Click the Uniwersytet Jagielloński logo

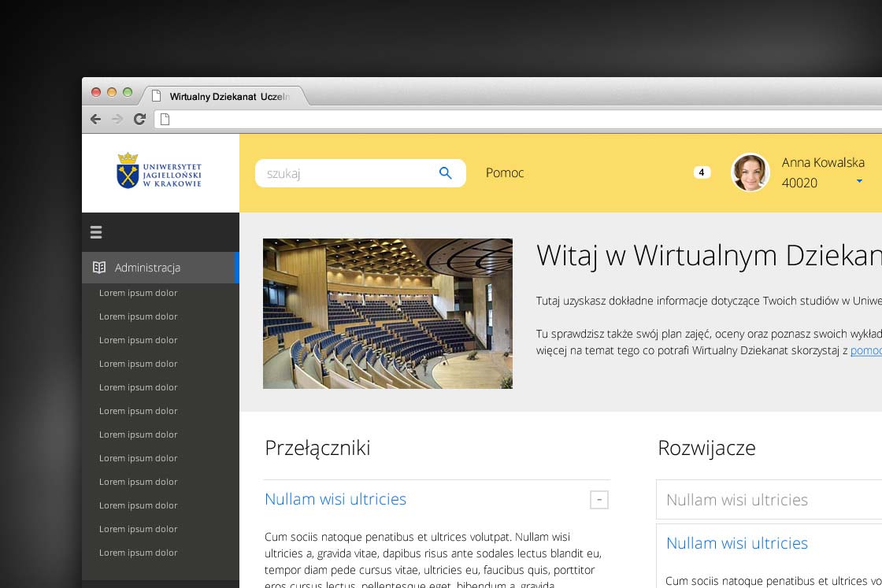160,171
